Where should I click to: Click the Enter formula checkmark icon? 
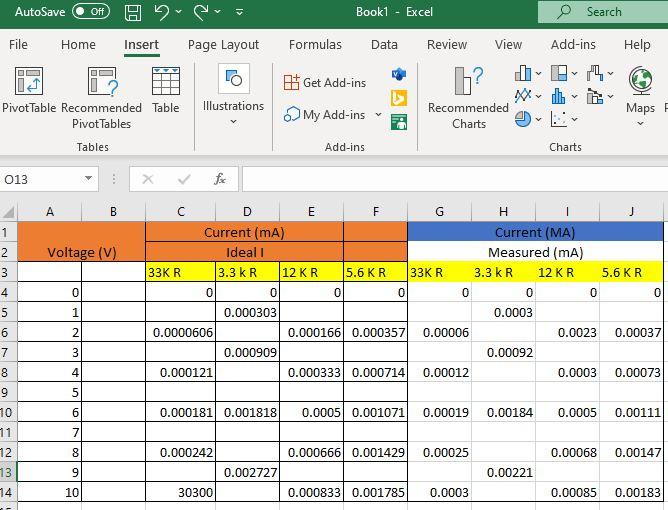click(x=184, y=179)
